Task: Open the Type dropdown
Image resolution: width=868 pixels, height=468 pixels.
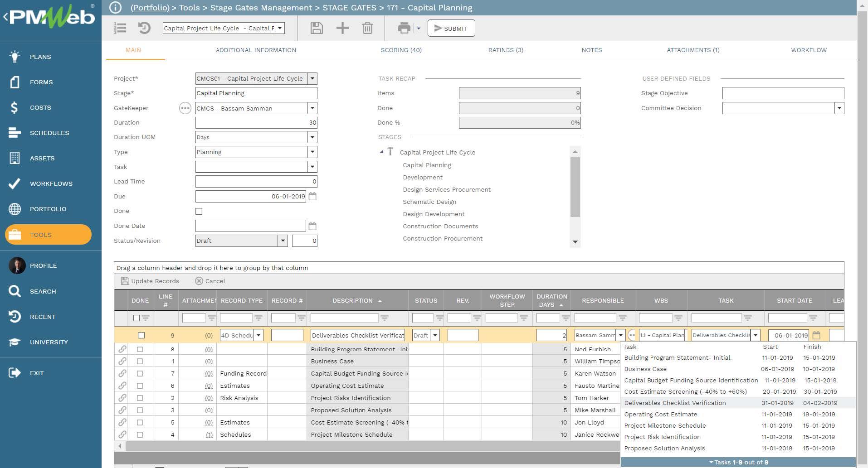Action: [x=312, y=152]
